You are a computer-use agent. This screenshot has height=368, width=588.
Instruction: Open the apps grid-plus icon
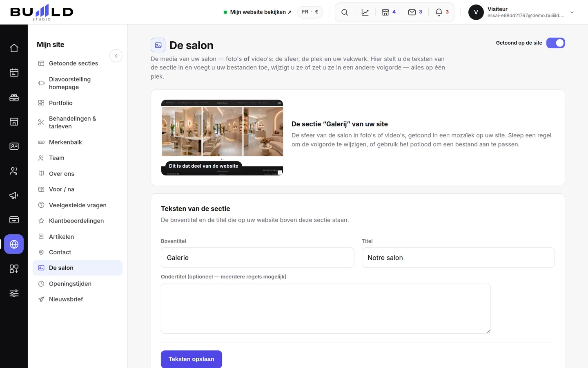14,269
